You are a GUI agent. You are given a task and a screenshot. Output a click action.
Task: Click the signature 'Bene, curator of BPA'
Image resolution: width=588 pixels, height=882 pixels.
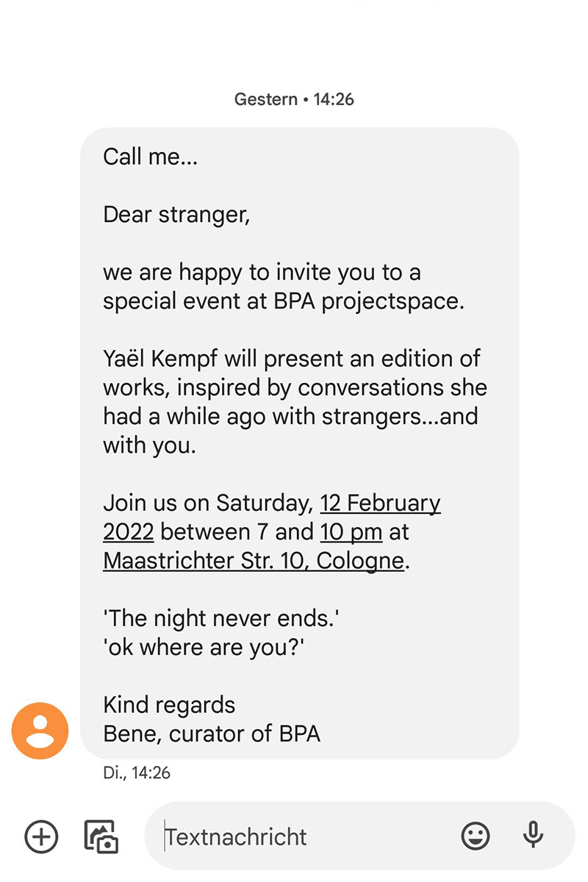212,734
